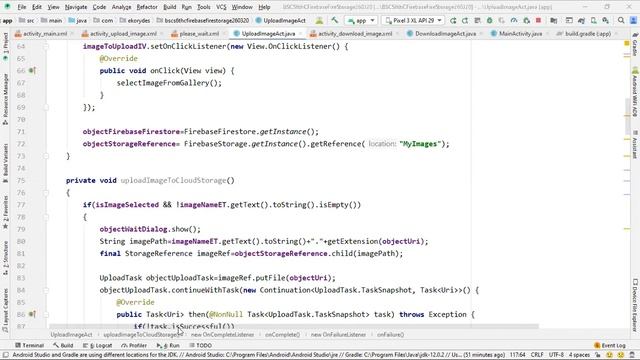Viewport: 640px width, 360px height.
Task: Click the Project Structure folder toolbar icon
Action: pos(553,20)
